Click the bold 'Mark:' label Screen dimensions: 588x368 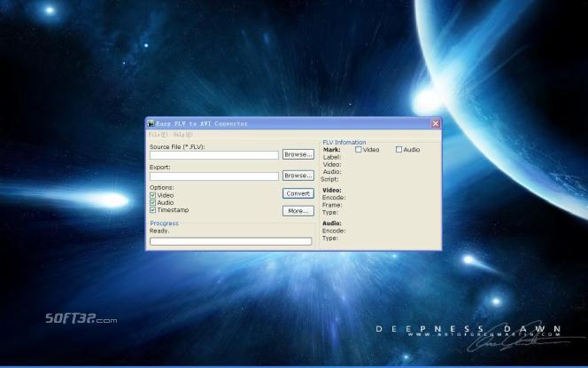[332, 150]
